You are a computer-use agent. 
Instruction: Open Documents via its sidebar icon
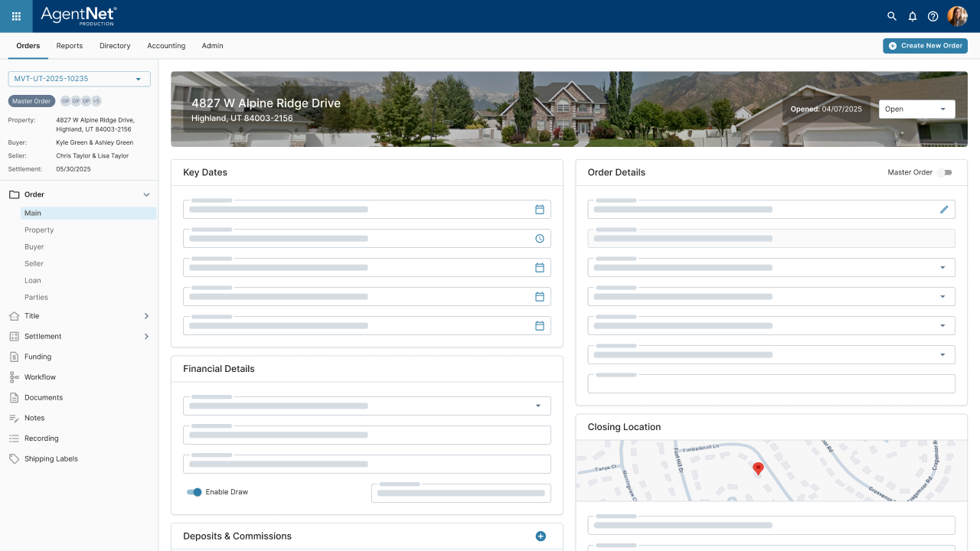pos(15,398)
